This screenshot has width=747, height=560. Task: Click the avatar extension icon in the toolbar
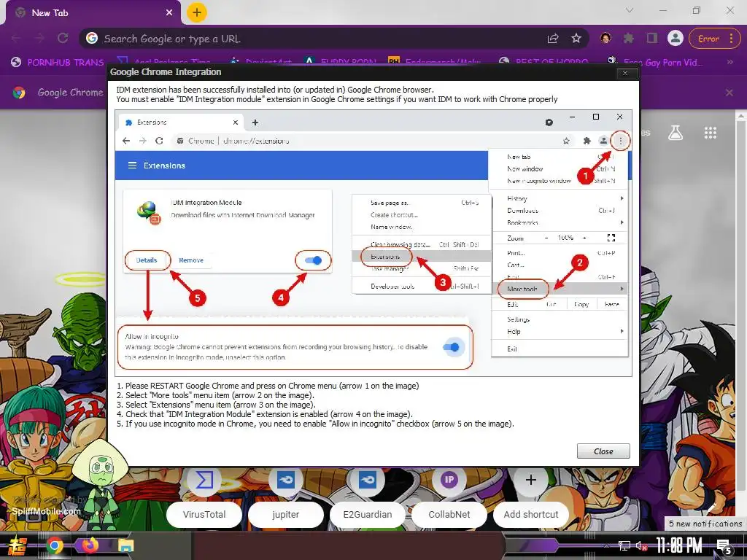click(x=605, y=38)
